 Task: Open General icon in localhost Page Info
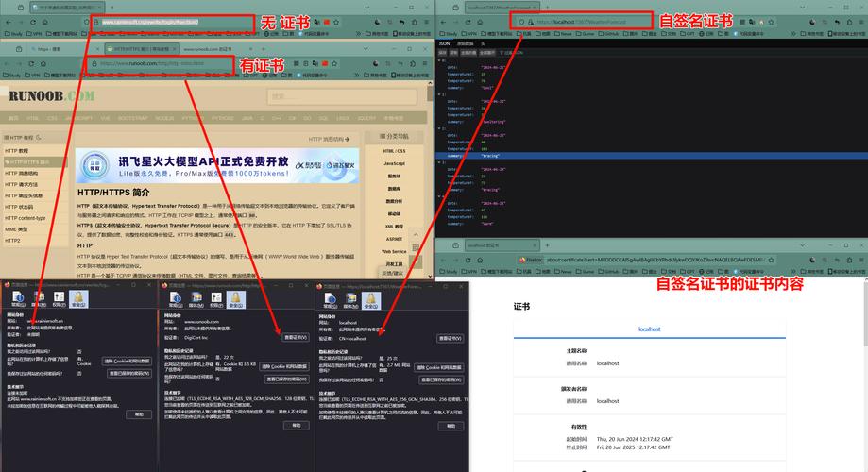pos(330,300)
